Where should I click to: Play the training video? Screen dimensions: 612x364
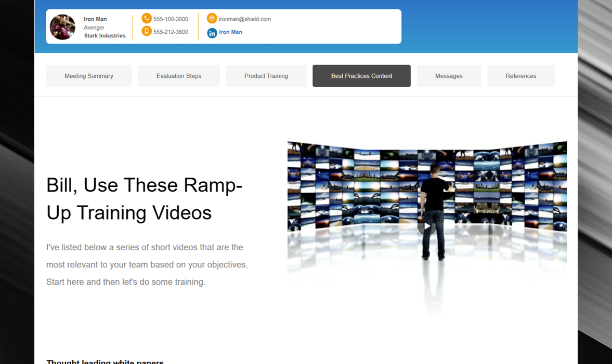(427, 226)
